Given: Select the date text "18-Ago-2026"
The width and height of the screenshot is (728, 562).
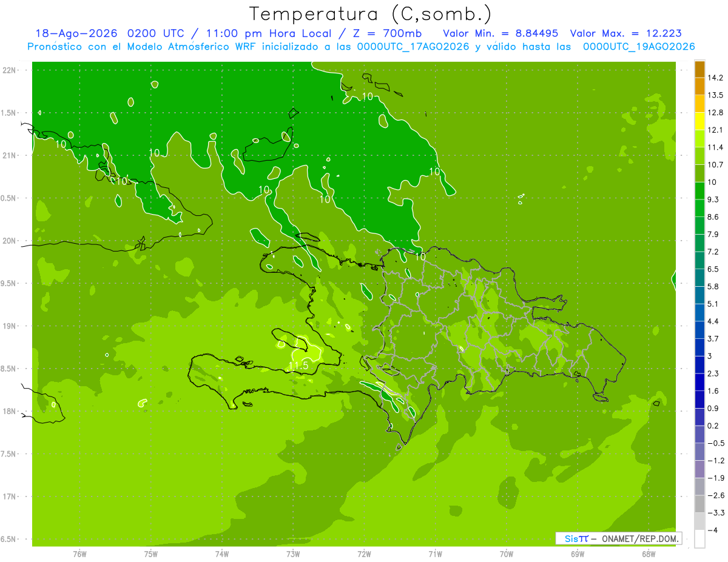Looking at the screenshot, I should coord(78,33).
